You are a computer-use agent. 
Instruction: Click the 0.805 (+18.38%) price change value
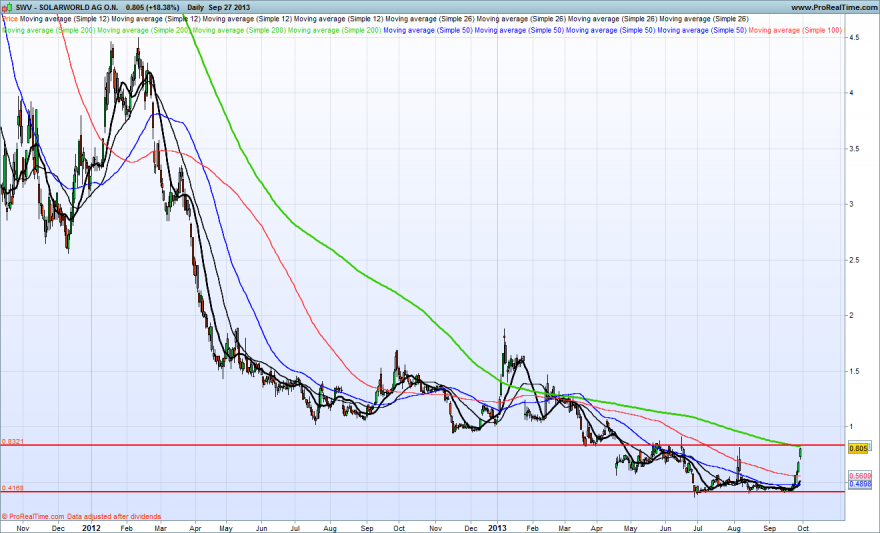coord(153,7)
